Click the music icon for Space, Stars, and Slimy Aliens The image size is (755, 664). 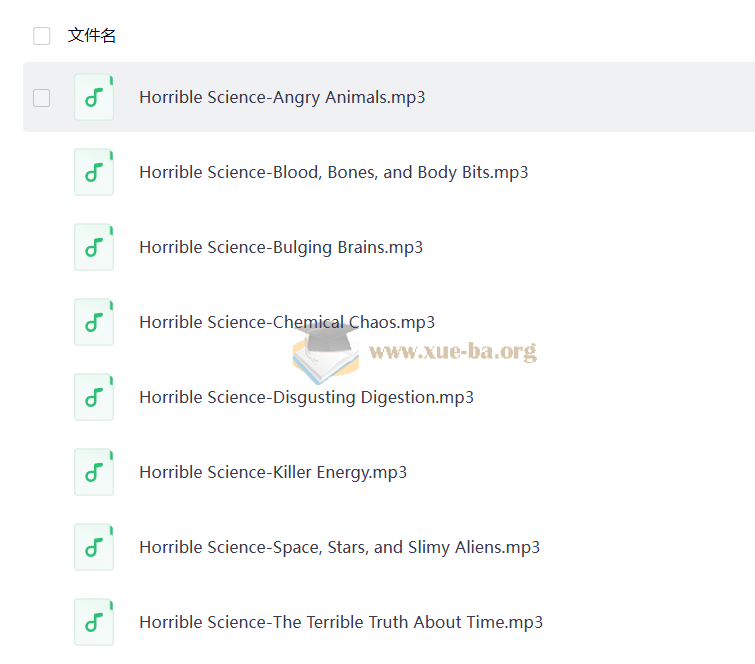(x=94, y=547)
